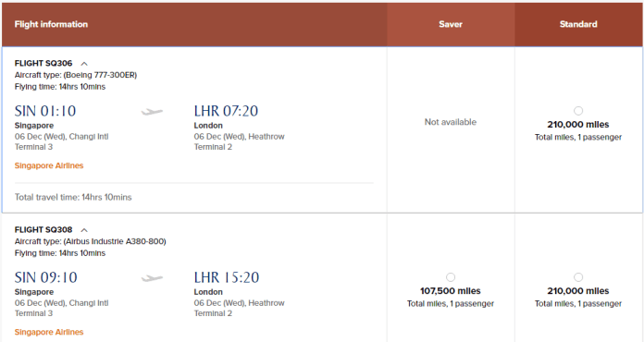
Task: Collapse the FLIGHT SQ306 details chevron
Action: click(84, 64)
